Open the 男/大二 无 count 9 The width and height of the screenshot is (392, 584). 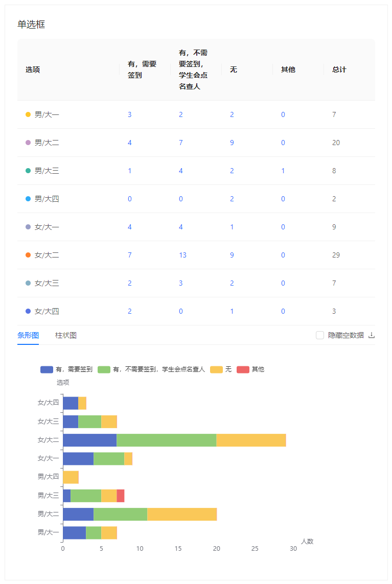pyautogui.click(x=232, y=143)
